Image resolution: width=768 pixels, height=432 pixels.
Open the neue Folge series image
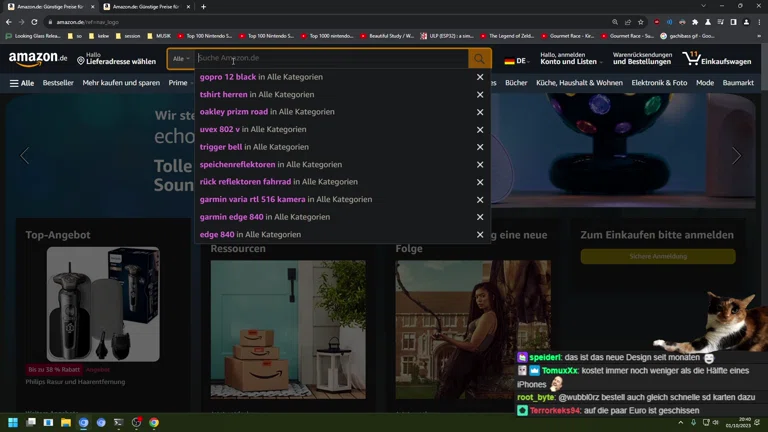[x=473, y=329]
